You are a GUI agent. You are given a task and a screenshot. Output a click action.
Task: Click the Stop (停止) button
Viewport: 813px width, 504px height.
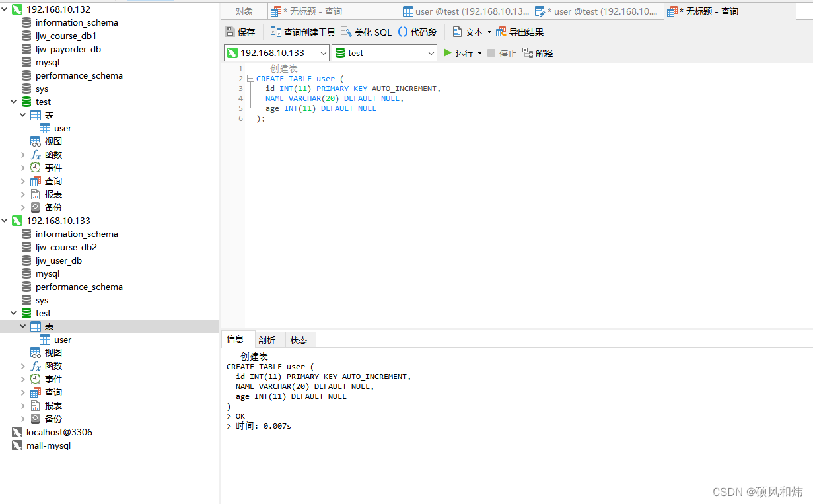(502, 53)
